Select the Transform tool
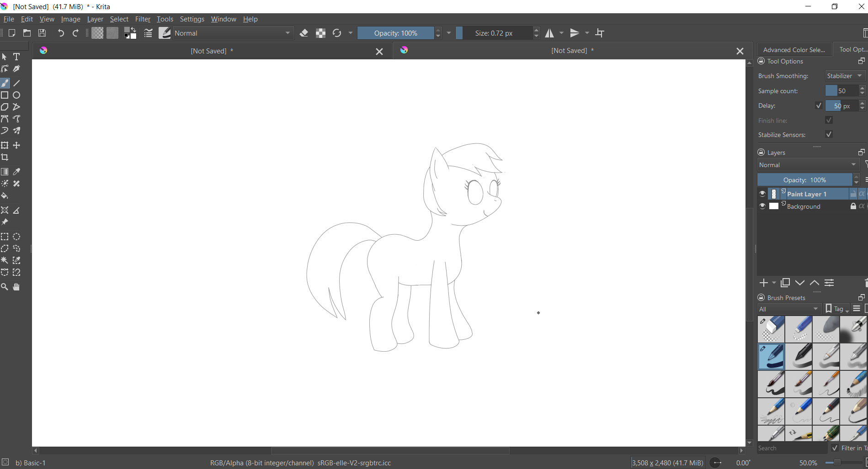Image resolution: width=868 pixels, height=469 pixels. click(x=5, y=145)
